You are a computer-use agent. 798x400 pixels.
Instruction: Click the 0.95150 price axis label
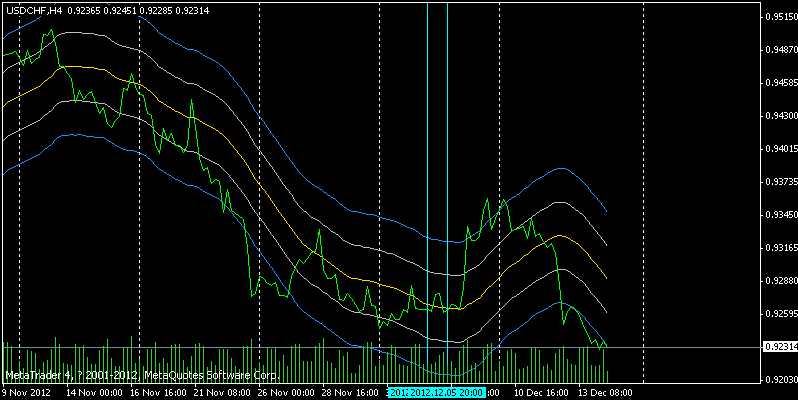pos(781,17)
